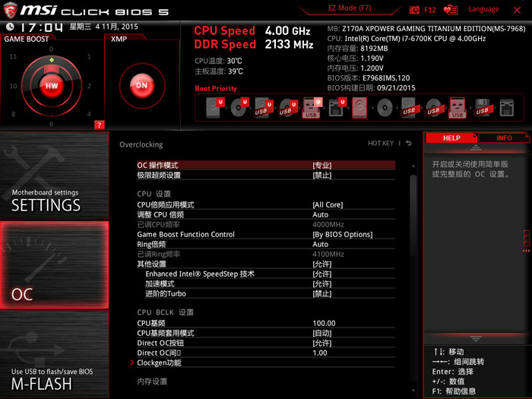Screen dimensions: 532x399
Task: Select the first hard drive boot priority icon
Action: tap(214, 109)
